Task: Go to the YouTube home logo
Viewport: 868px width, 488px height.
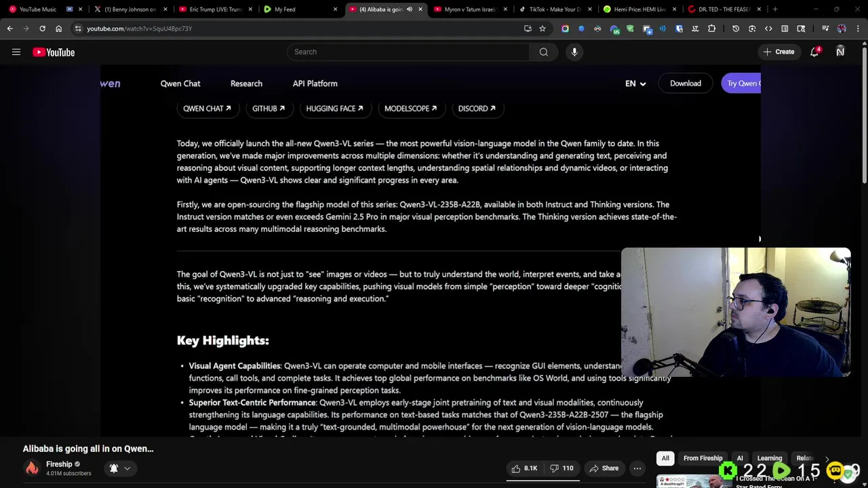Action: click(54, 52)
